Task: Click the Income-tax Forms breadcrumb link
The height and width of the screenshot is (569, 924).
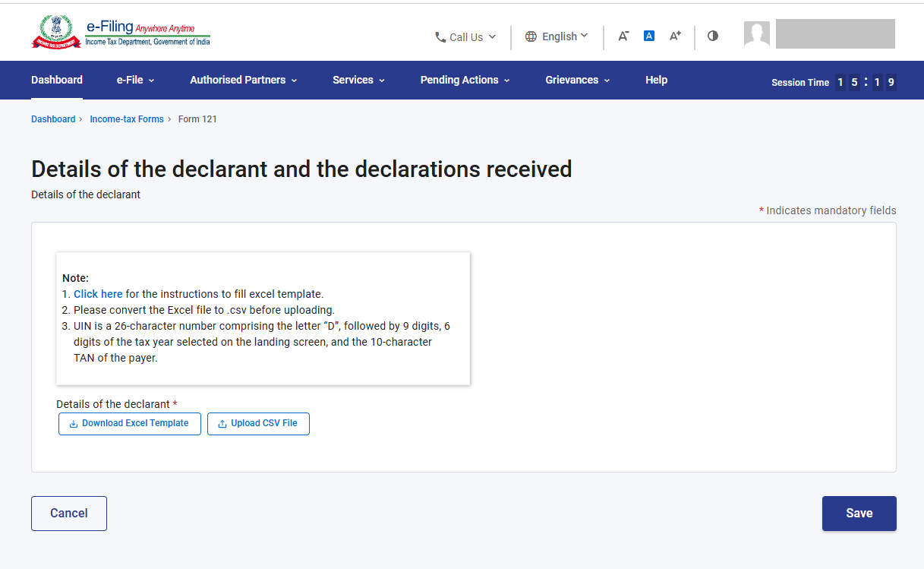Action: coord(127,119)
